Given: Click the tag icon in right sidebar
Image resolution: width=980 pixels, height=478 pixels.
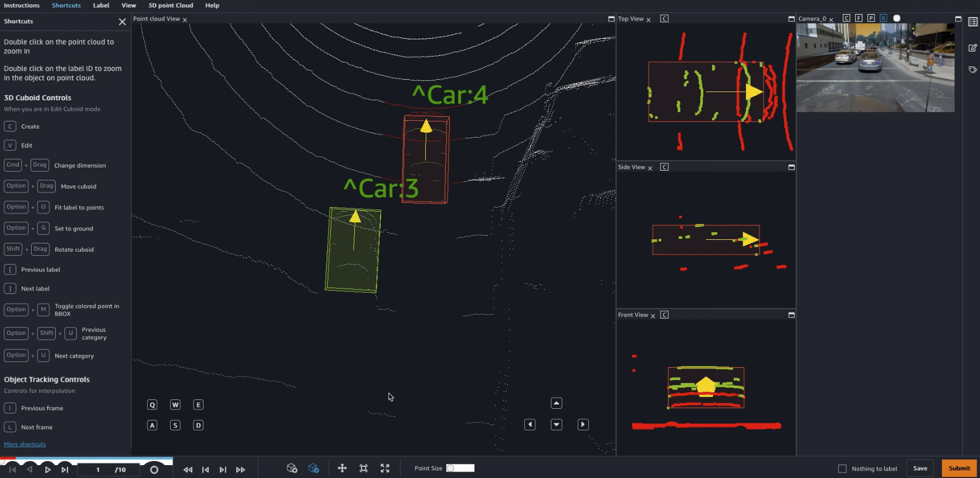Looking at the screenshot, I should click(x=972, y=70).
